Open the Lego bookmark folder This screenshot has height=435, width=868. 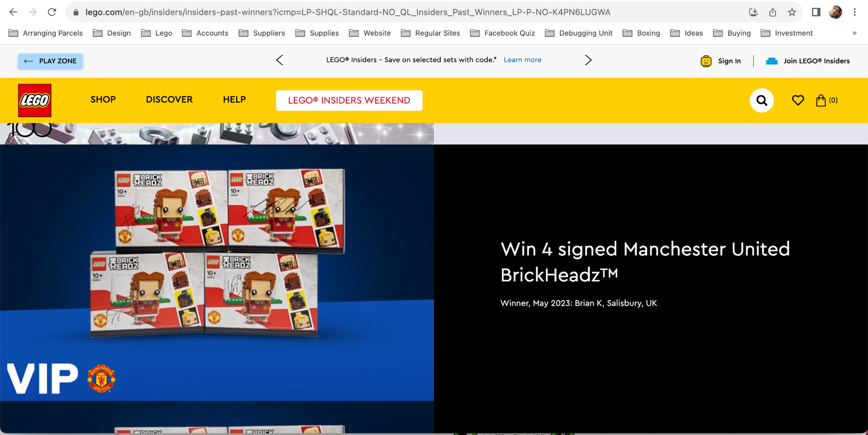pos(157,33)
